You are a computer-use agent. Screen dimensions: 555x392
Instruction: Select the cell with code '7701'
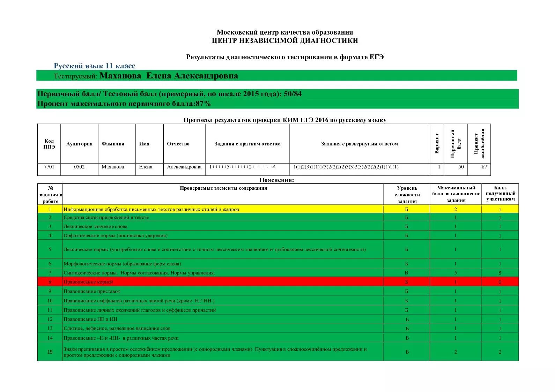coord(49,169)
